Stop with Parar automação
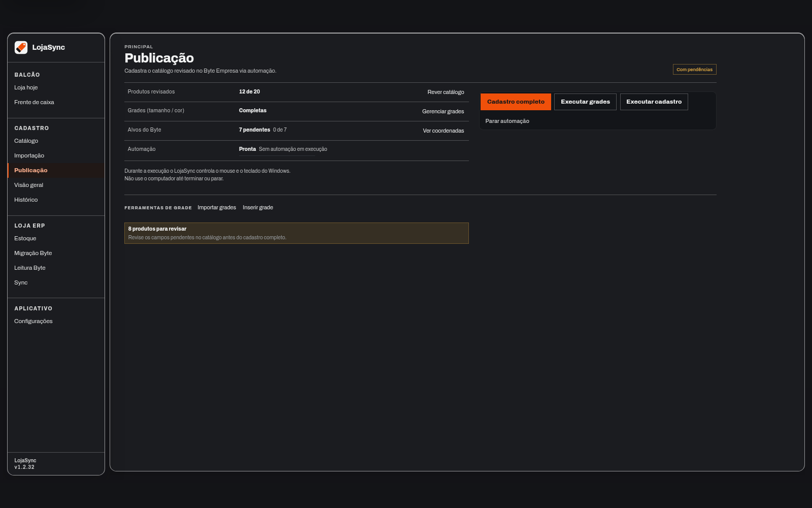 [507, 121]
